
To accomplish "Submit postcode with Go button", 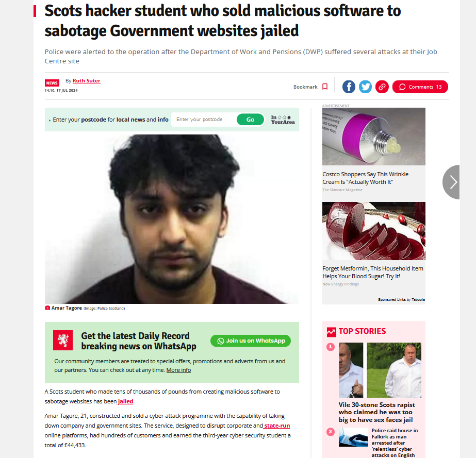I will click(251, 120).
